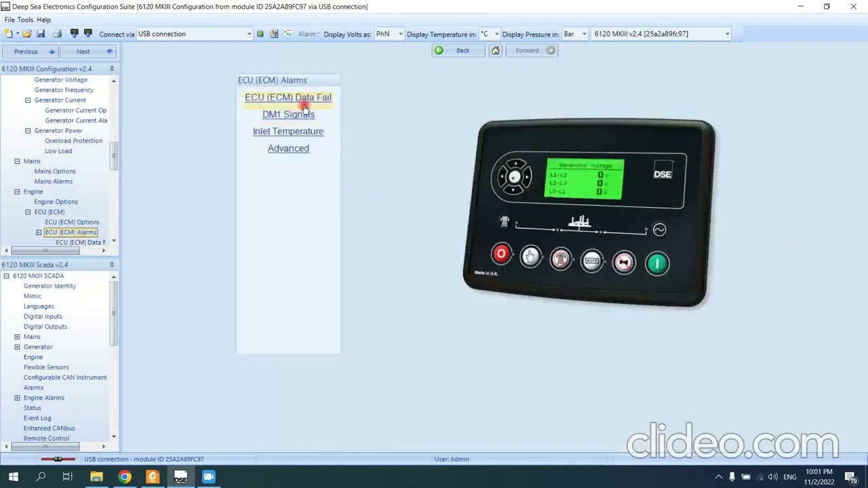Collapse the ECU (ECM) Alarms tree node

point(39,232)
